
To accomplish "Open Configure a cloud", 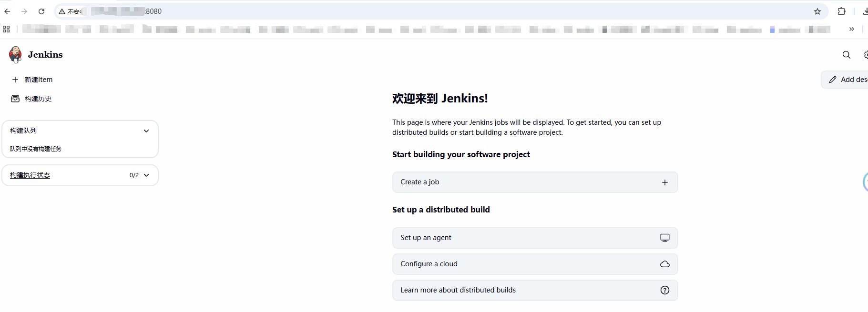I will tap(535, 264).
